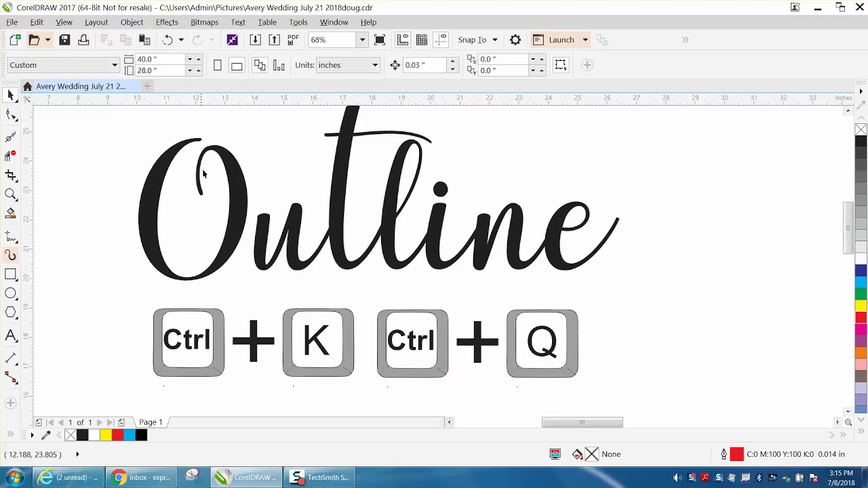Choose the Crop tool in the toolbox
Screen dimensions: 868x488
pyautogui.click(x=10, y=175)
